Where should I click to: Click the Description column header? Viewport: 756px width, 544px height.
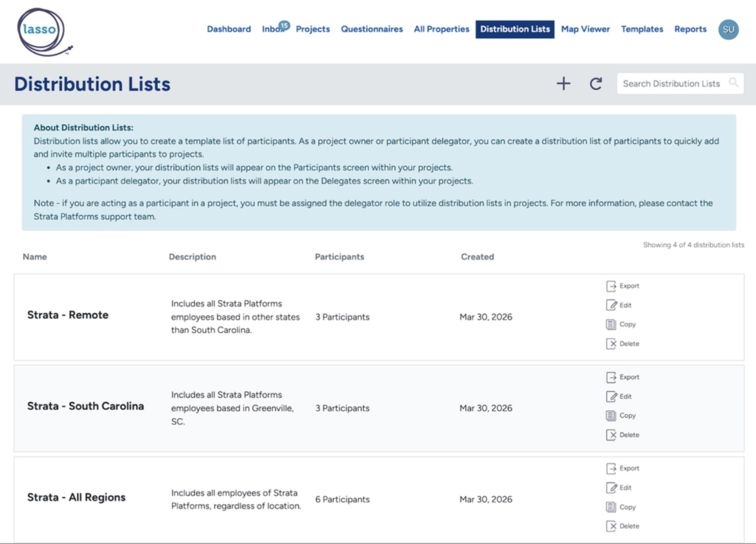tap(193, 257)
